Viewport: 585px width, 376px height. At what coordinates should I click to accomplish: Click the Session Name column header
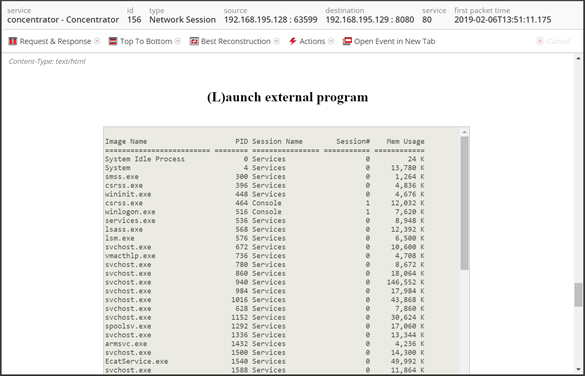[277, 141]
